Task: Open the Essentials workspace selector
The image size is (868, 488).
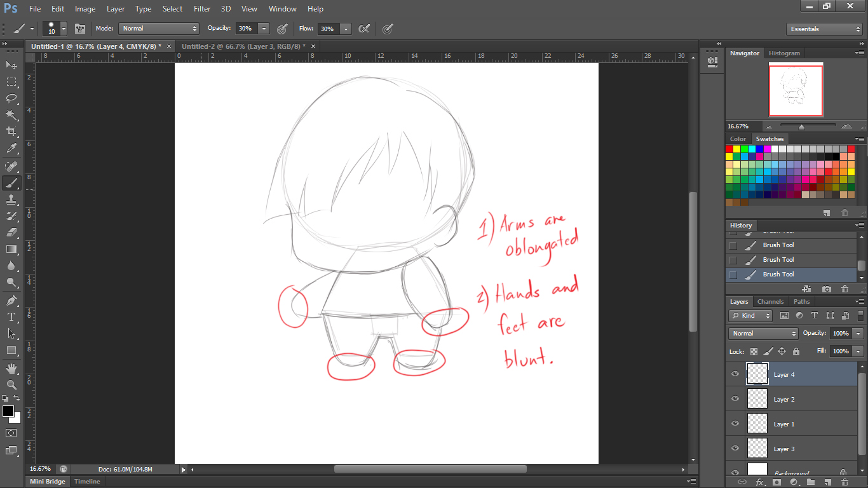Action: click(x=824, y=29)
